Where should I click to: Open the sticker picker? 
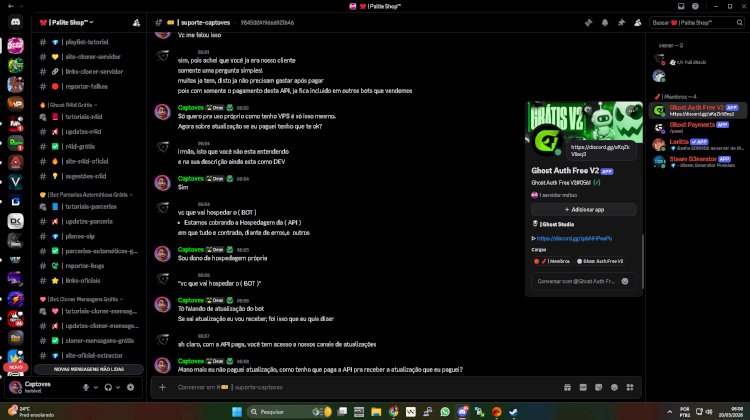[598, 387]
